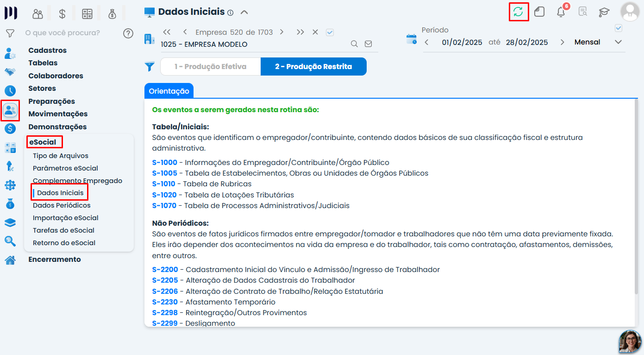Open the home icon in sidebar
This screenshot has width=644, height=355.
coord(10,260)
